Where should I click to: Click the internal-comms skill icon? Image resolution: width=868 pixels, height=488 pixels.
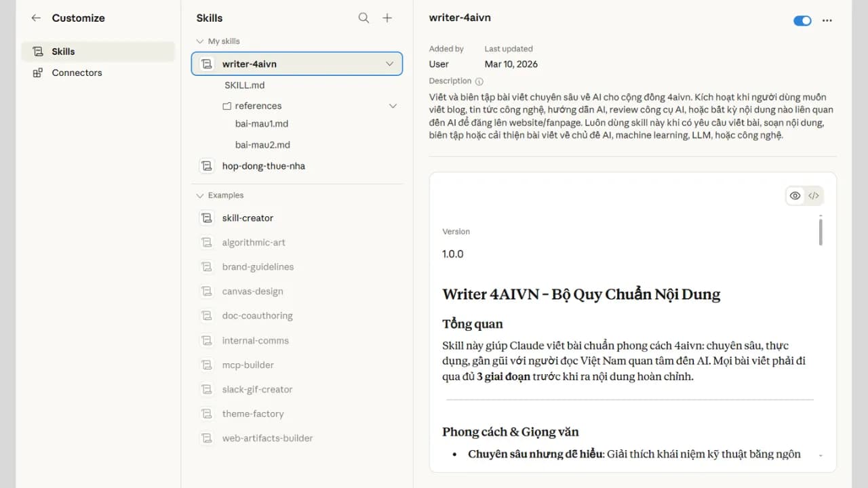point(207,341)
